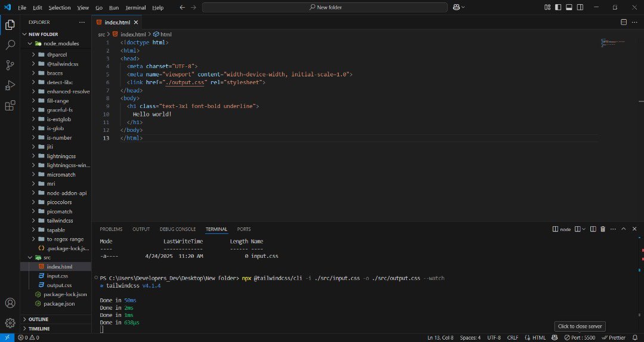The height and width of the screenshot is (342, 644).
Task: Open package-lock.json in root folder
Action: click(x=65, y=294)
